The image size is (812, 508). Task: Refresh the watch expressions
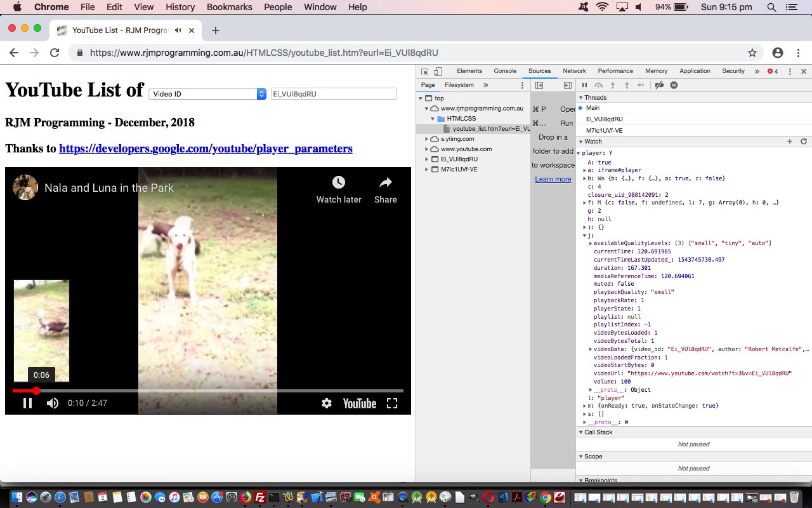point(804,142)
